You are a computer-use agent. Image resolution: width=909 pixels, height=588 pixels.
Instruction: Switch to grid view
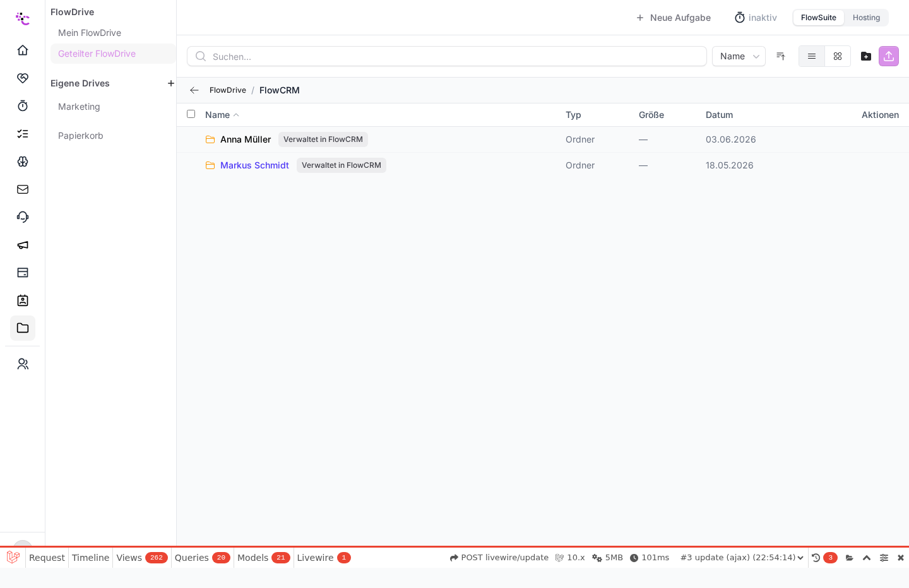[838, 56]
